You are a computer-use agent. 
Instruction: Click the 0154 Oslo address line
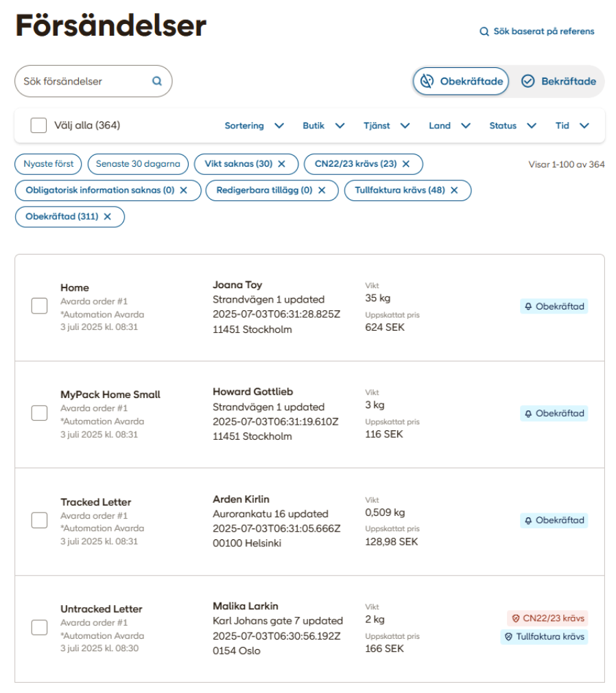[237, 651]
